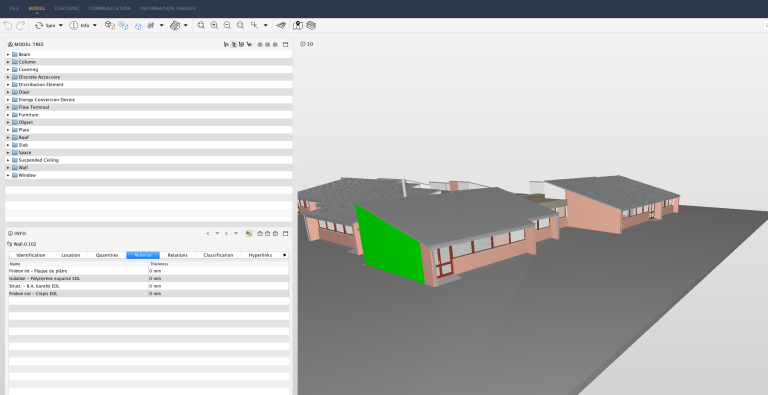
Task: Click the zoom in magnifier with plus
Action: 214,25
